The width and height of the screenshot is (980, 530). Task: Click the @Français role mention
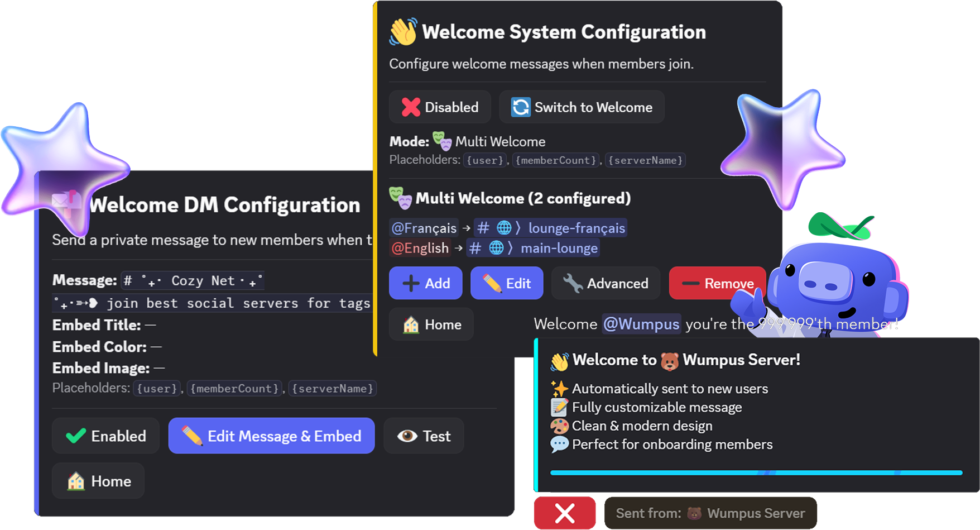(423, 227)
